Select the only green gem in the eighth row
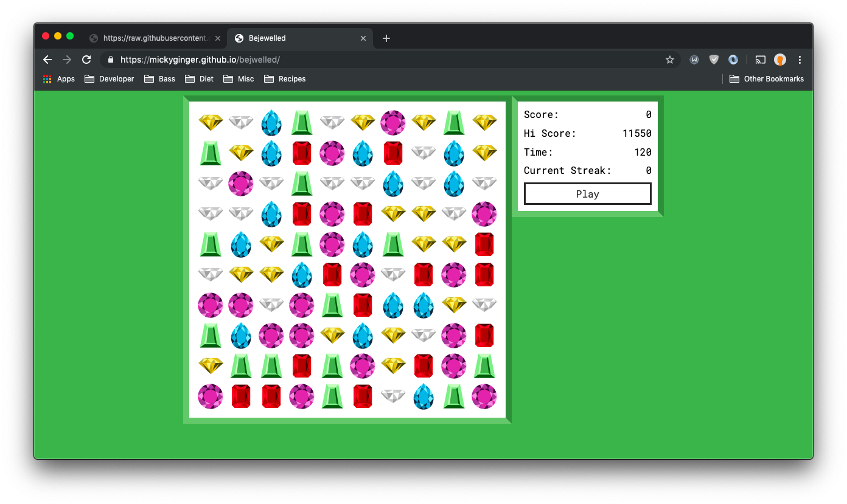Image resolution: width=847 pixels, height=504 pixels. (211, 335)
